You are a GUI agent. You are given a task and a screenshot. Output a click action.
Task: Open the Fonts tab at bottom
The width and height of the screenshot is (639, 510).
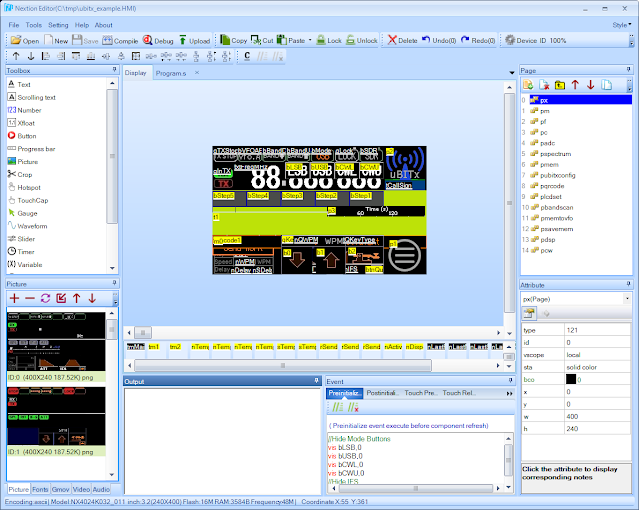pos(40,489)
